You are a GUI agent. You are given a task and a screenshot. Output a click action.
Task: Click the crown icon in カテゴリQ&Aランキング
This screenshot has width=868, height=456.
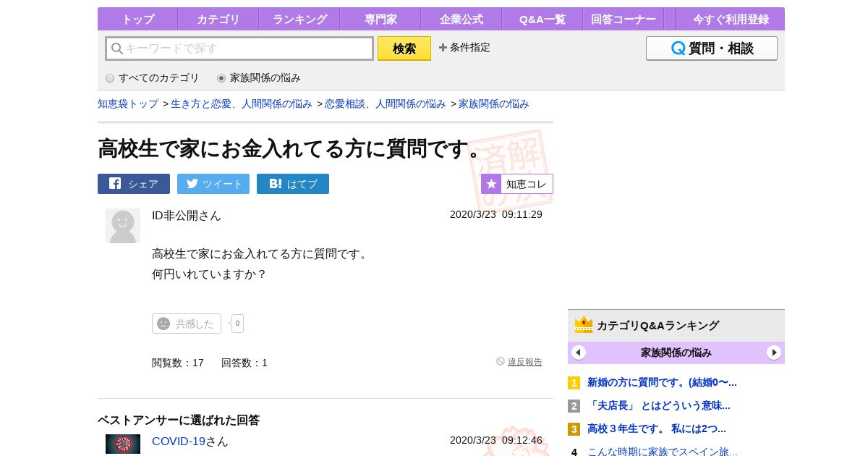coord(584,325)
